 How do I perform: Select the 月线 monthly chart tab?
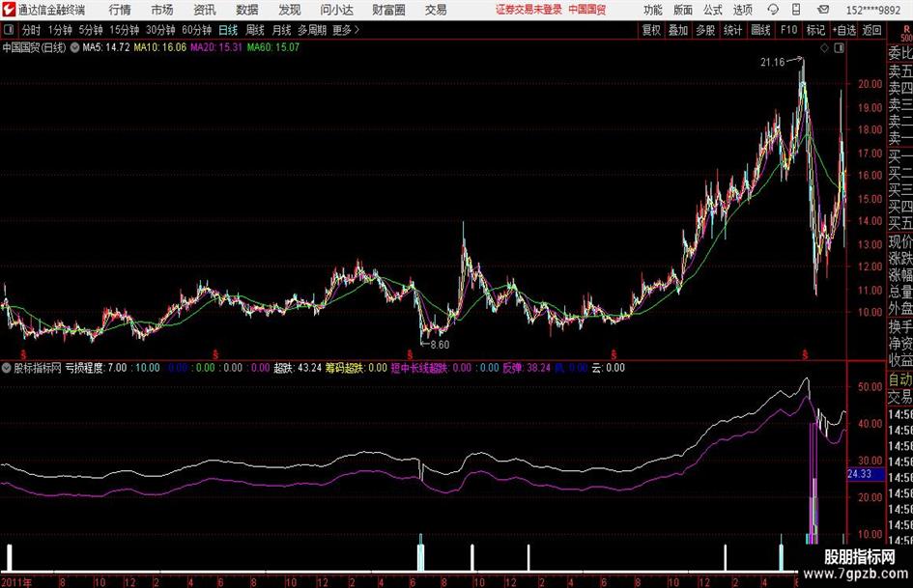coord(281,30)
